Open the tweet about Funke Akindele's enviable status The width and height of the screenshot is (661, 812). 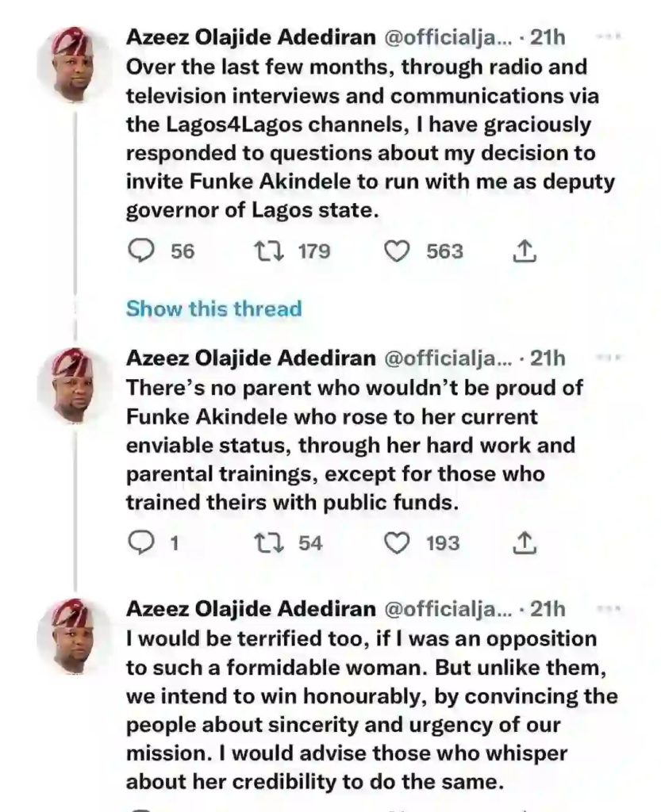[355, 446]
